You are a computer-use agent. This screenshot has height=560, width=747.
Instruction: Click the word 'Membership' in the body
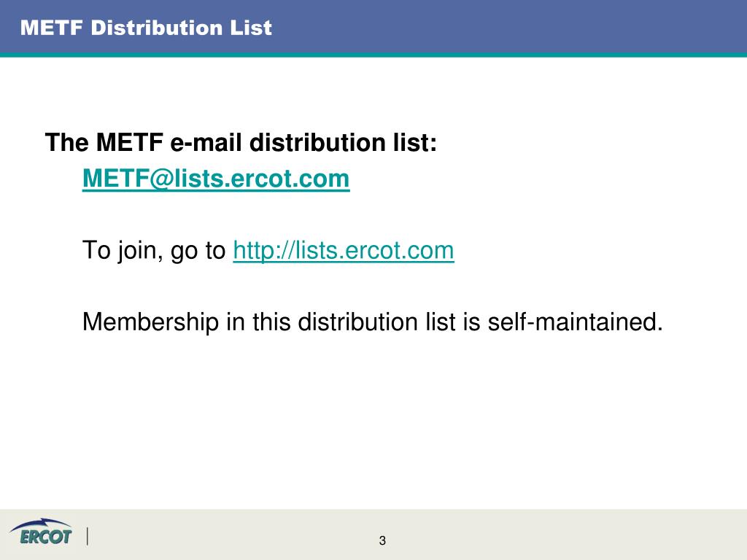[x=150, y=322]
